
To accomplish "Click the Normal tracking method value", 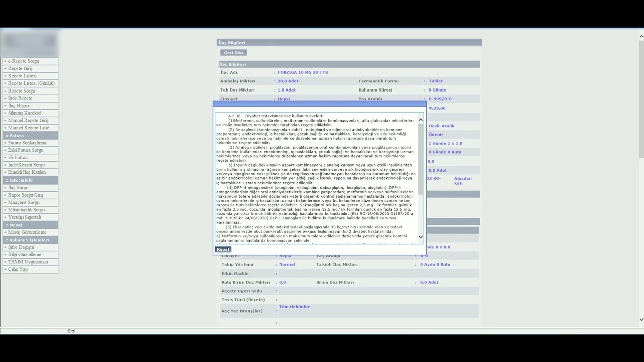I will (x=287, y=264).
